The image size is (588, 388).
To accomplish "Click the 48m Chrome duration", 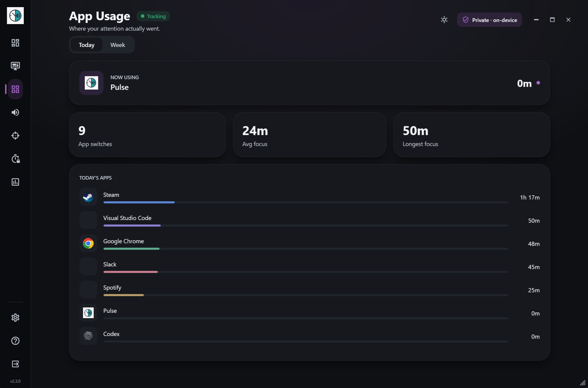I will pyautogui.click(x=534, y=244).
